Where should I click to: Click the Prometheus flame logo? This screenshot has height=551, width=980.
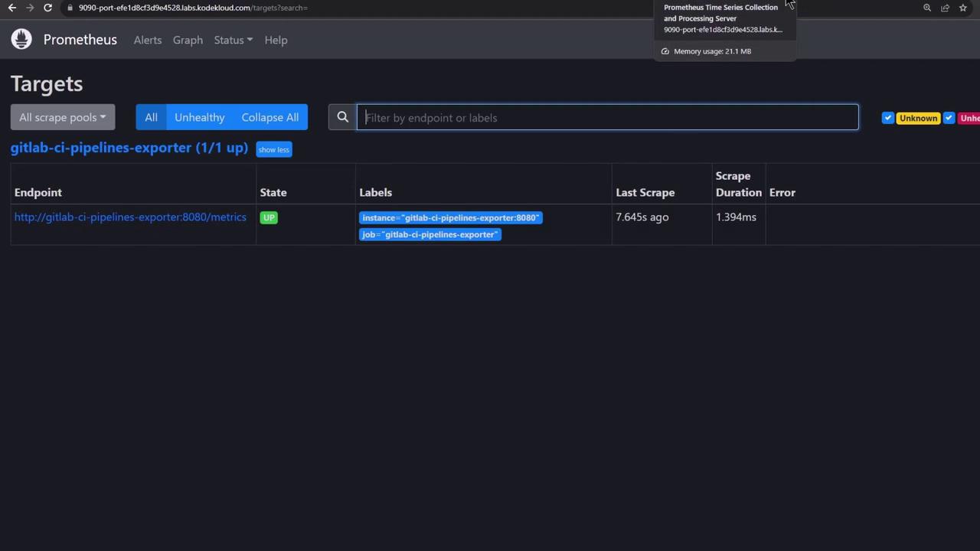pyautogui.click(x=21, y=39)
